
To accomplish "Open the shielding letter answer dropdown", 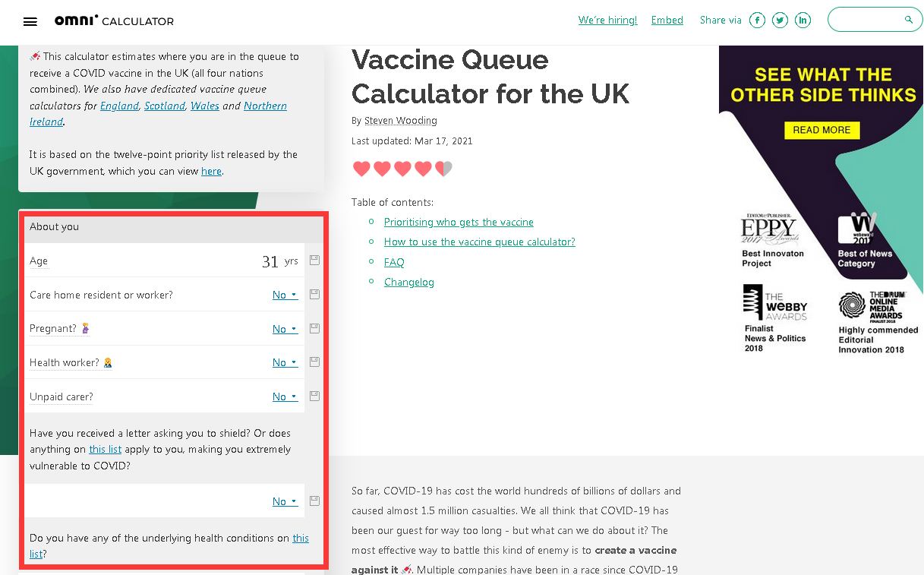I will pos(285,501).
